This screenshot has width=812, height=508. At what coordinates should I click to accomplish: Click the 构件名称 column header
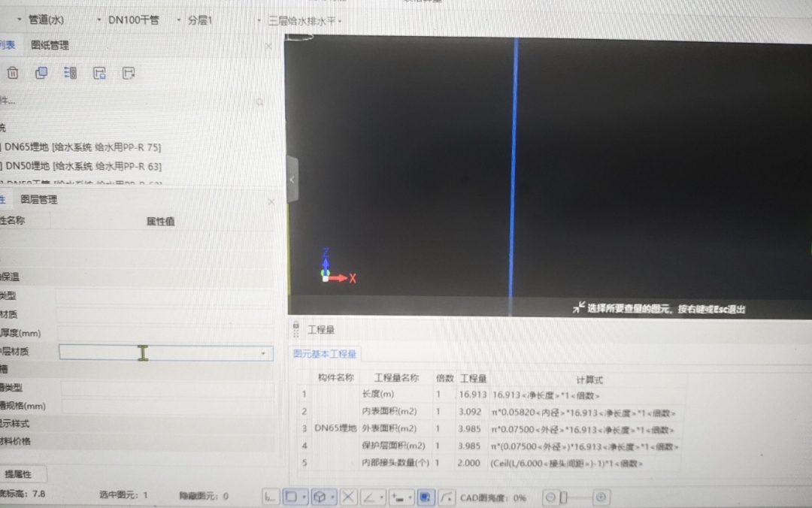tap(335, 377)
